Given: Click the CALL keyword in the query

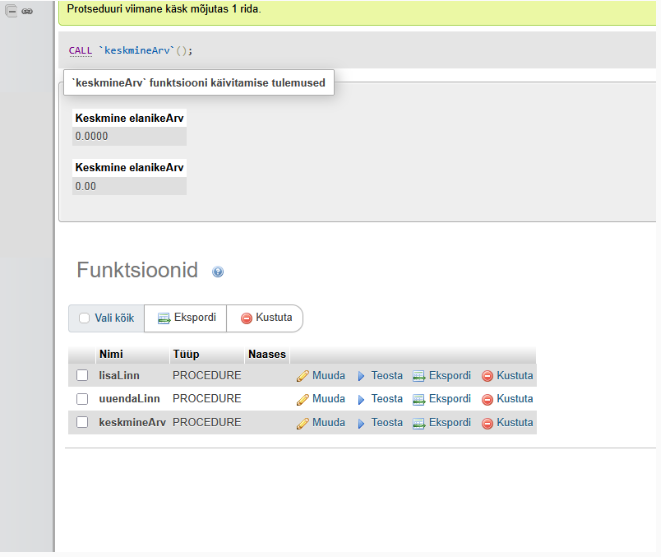Looking at the screenshot, I should [x=80, y=50].
